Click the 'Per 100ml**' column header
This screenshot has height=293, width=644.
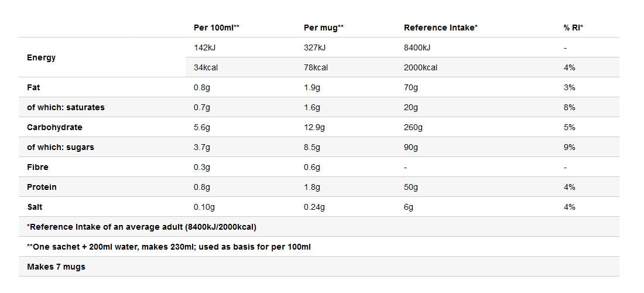[217, 28]
